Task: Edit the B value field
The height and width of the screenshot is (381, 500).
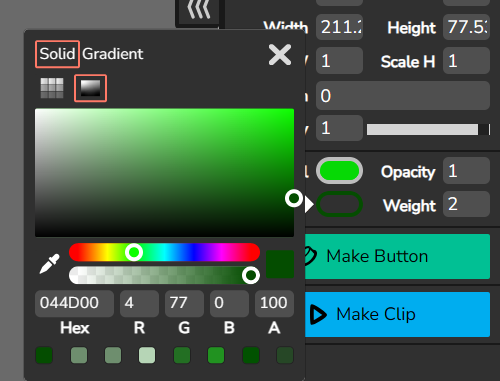Action: coord(229,303)
